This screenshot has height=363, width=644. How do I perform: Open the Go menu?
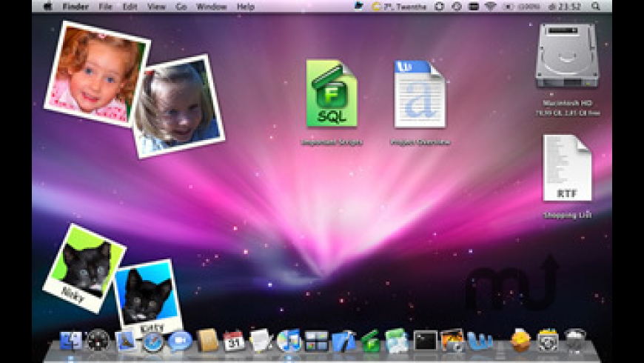click(181, 7)
